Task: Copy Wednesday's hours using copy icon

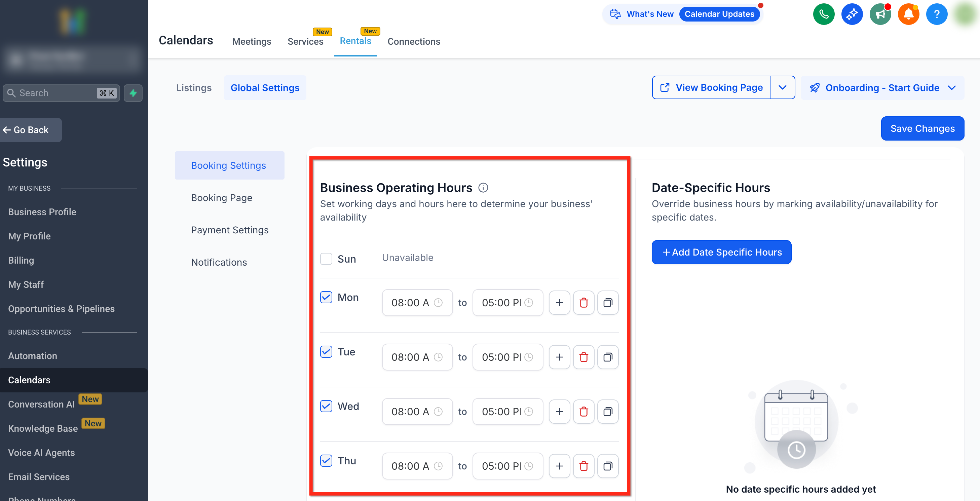Action: click(x=608, y=412)
